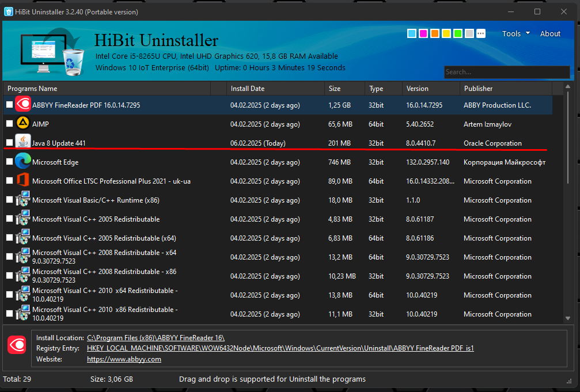Click in the Search input field
The height and width of the screenshot is (392, 580).
pyautogui.click(x=506, y=72)
